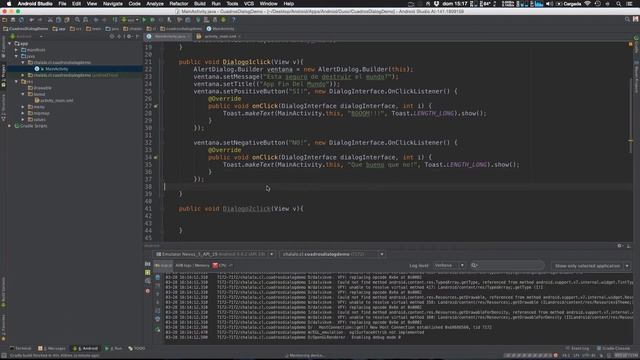Open run configuration app dropdown in toolbar
The width and height of the screenshot is (640, 360).
coord(130,20)
